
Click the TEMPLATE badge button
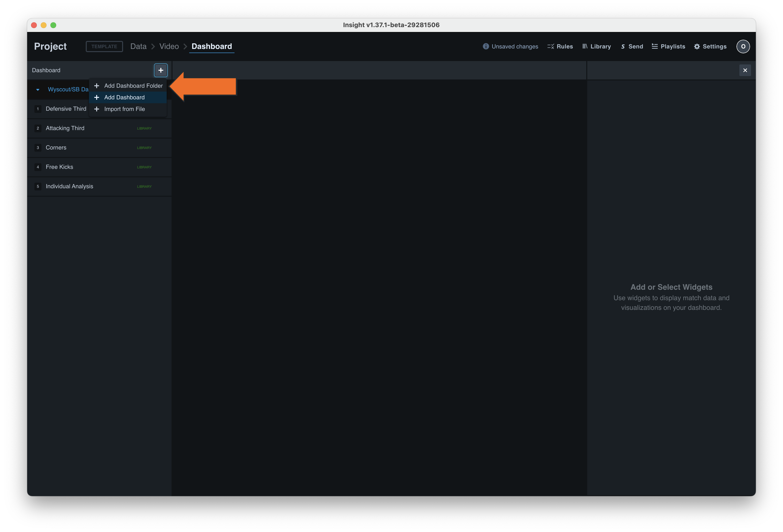[104, 47]
